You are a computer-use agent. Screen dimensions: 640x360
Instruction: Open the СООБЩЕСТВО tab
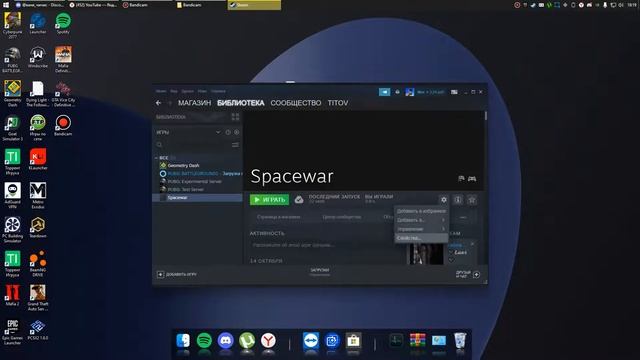(x=296, y=103)
